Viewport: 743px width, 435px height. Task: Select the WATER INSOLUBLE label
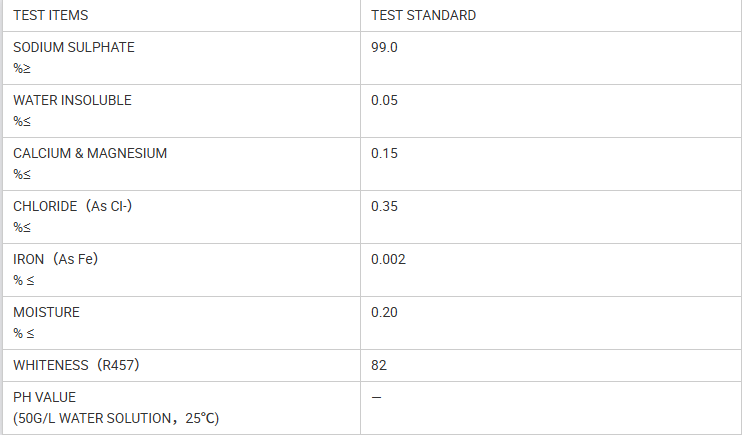pyautogui.click(x=72, y=100)
